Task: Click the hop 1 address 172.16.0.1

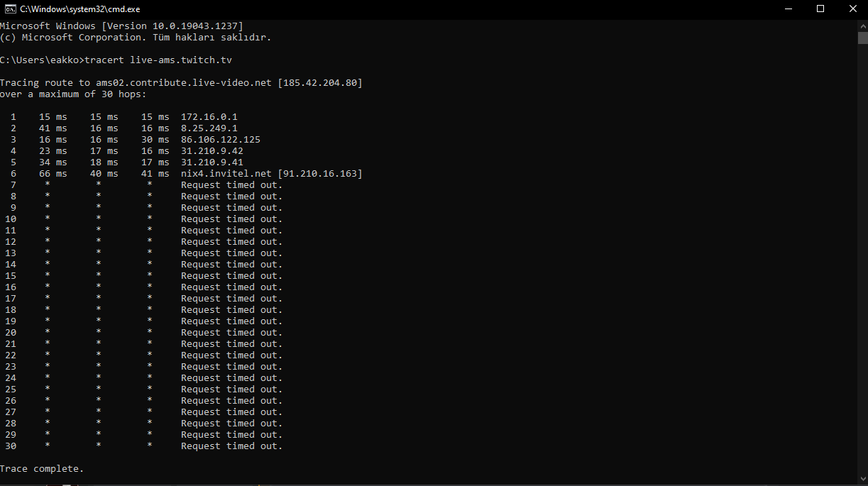Action: (209, 116)
